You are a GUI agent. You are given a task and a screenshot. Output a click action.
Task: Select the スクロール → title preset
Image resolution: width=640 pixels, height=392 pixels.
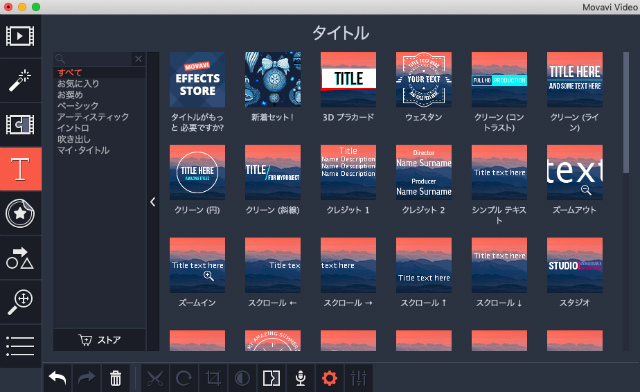click(348, 265)
